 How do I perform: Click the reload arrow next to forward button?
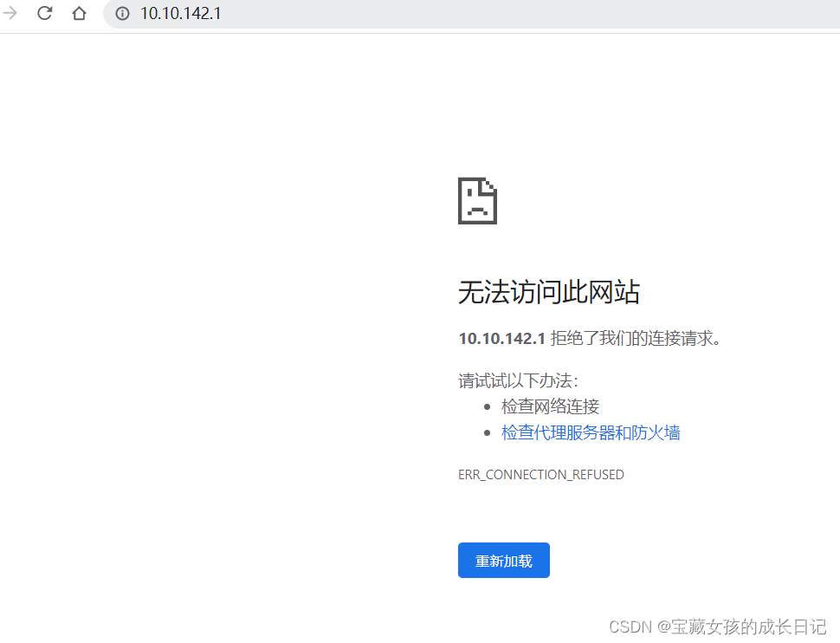point(44,14)
